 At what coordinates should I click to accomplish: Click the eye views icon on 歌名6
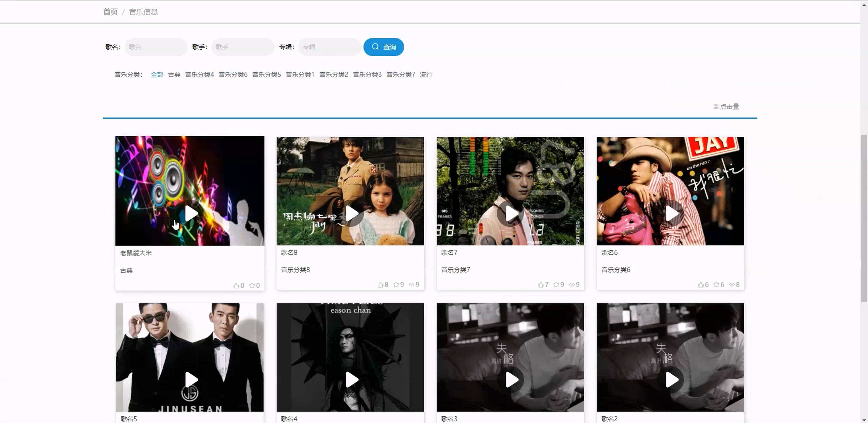click(x=732, y=285)
